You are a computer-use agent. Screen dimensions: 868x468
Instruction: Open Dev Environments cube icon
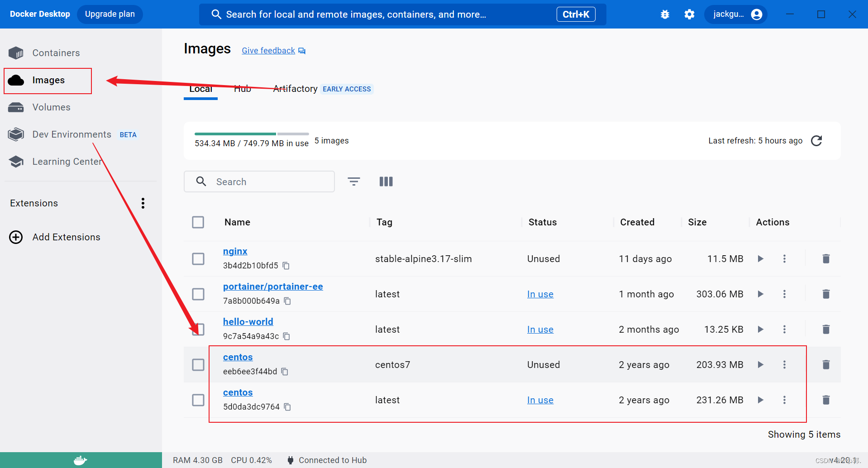pyautogui.click(x=16, y=134)
